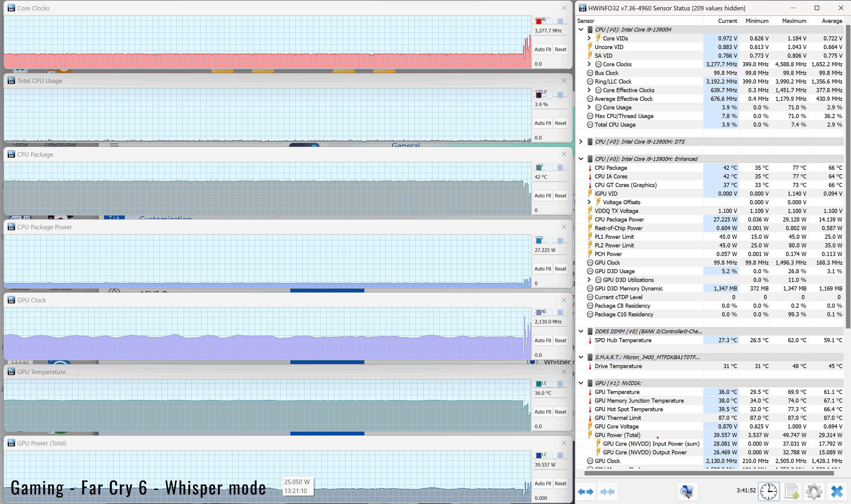Click the circle icon beside Package C10 Residency
The image size is (851, 504).
pyautogui.click(x=590, y=315)
